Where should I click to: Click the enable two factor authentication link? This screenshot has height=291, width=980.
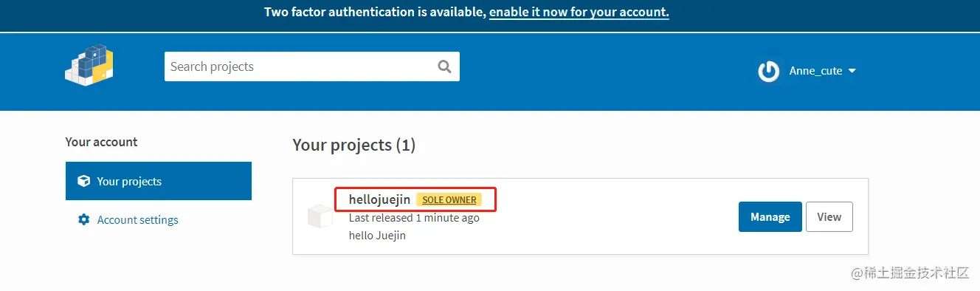pyautogui.click(x=579, y=13)
